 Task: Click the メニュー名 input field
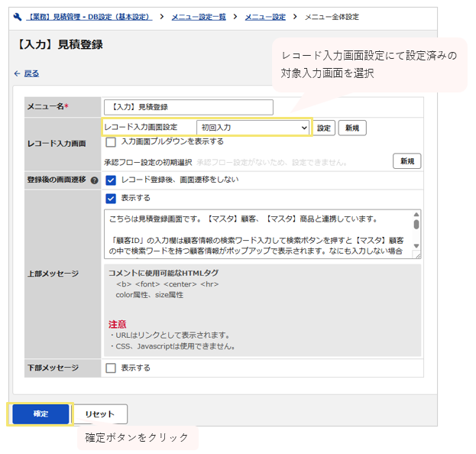point(189,107)
